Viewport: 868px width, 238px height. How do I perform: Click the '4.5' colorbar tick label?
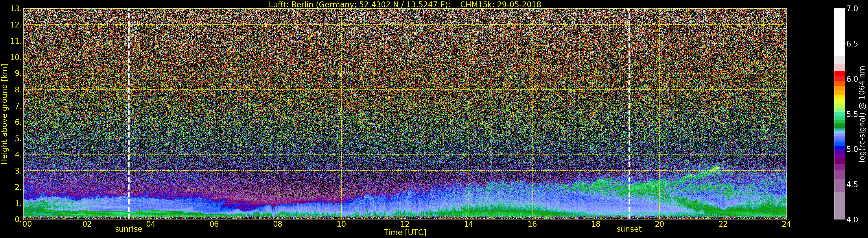(852, 184)
